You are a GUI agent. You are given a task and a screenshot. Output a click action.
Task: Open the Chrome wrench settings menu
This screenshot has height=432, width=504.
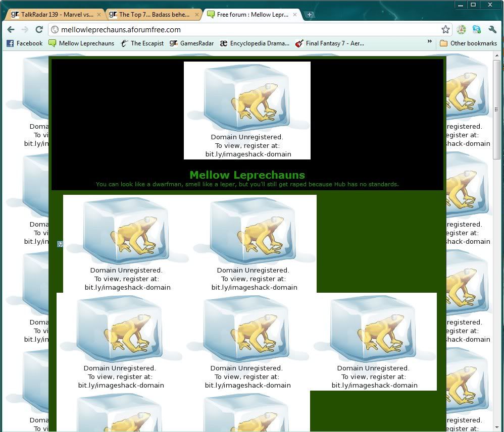pos(492,30)
